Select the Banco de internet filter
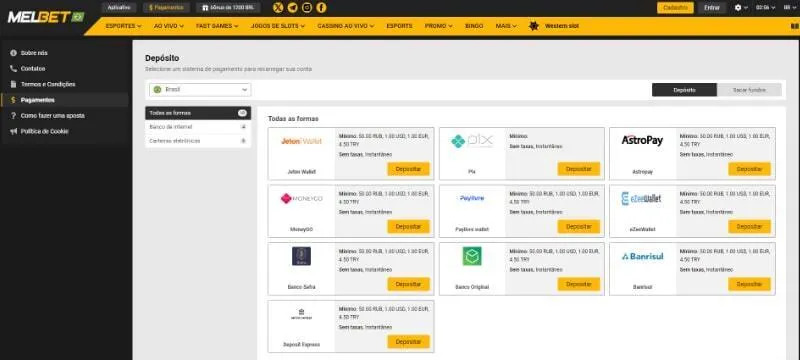The image size is (800, 360). click(198, 127)
